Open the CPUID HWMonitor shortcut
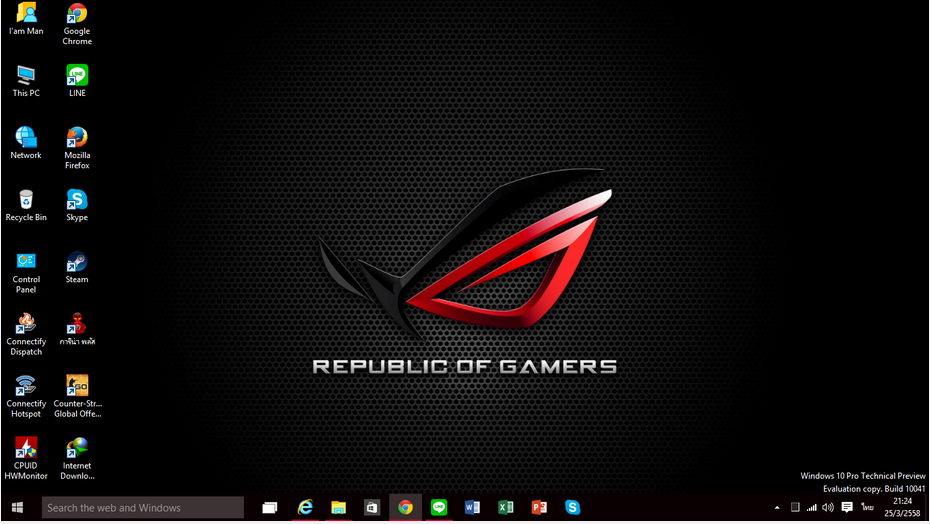The width and height of the screenshot is (930, 524). pyautogui.click(x=26, y=459)
